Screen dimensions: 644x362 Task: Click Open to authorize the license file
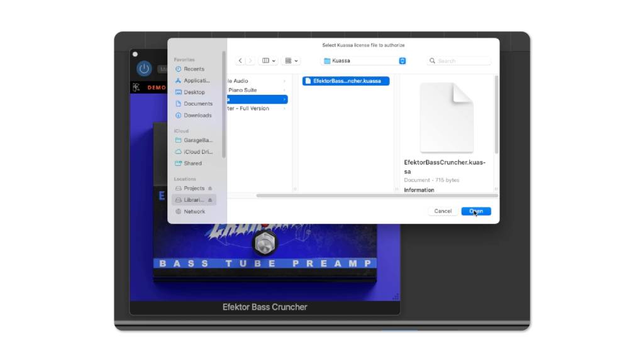(475, 211)
